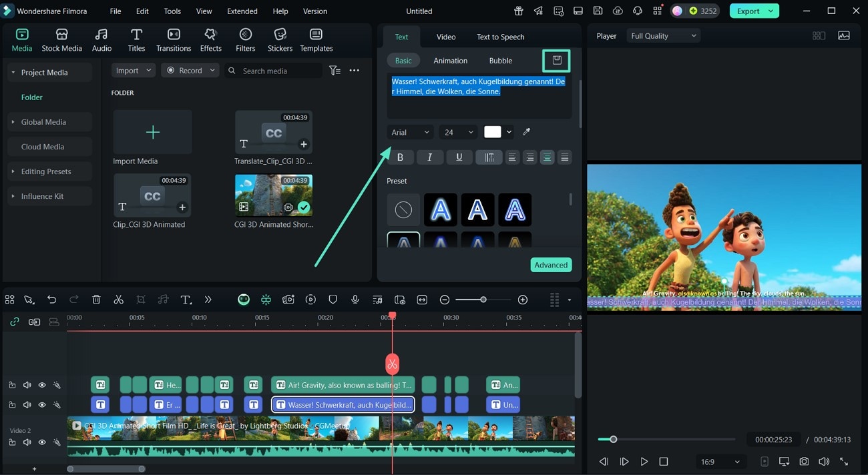
Task: Open the white text color swatch
Action: pos(492,132)
